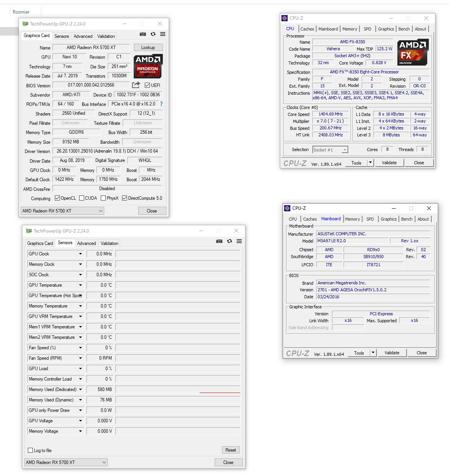449x476 pixels.
Task: Click Tools button in CPU-Z Mainboard window
Action: (x=359, y=353)
